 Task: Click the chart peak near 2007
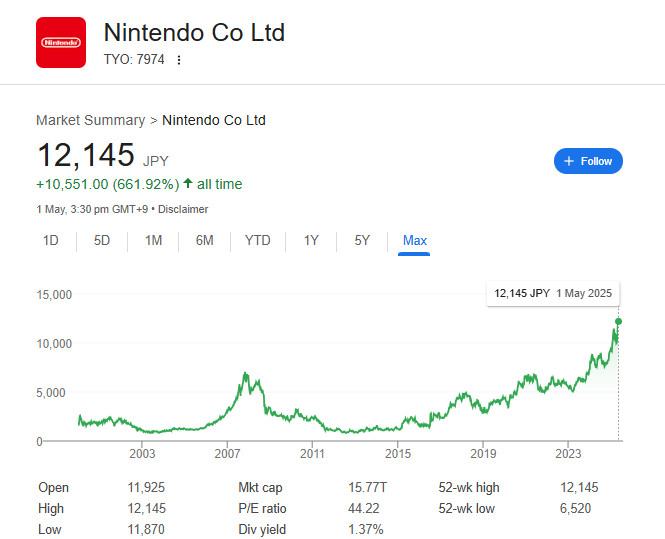246,373
